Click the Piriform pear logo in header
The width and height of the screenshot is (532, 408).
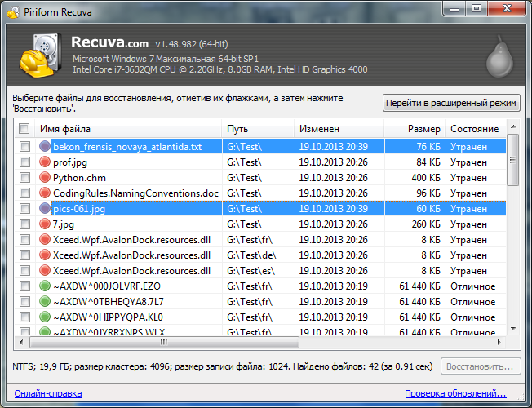tap(499, 56)
